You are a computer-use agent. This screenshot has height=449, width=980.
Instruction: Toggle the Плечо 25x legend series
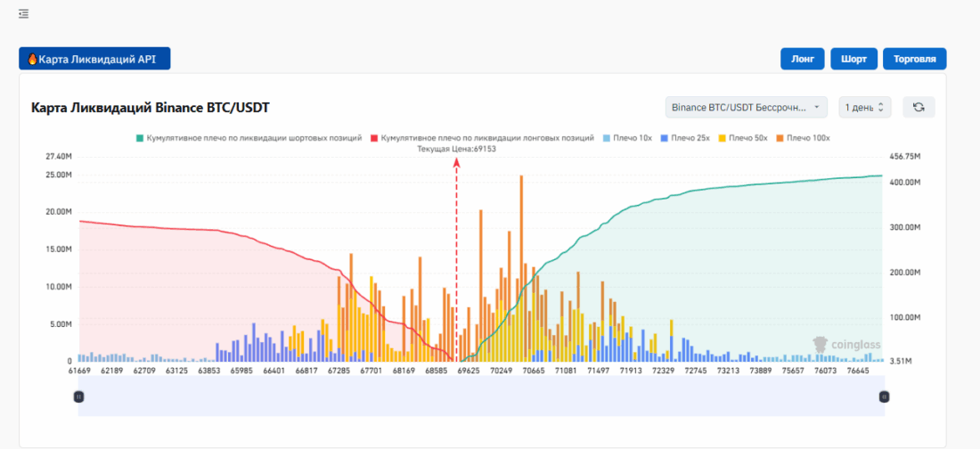coord(684,137)
